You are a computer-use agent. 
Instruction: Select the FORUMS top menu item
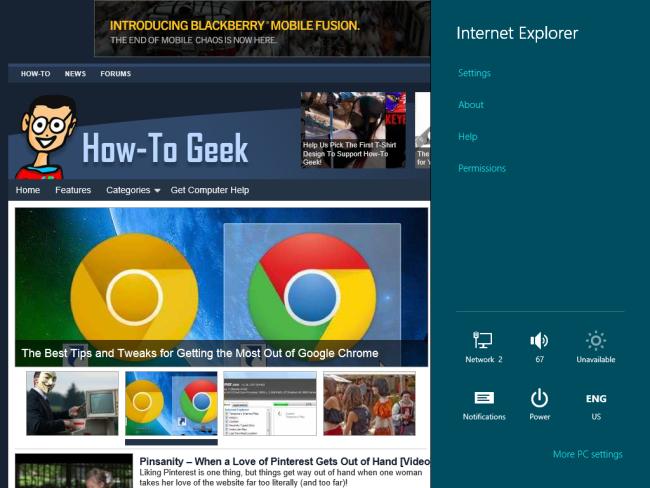pyautogui.click(x=116, y=74)
